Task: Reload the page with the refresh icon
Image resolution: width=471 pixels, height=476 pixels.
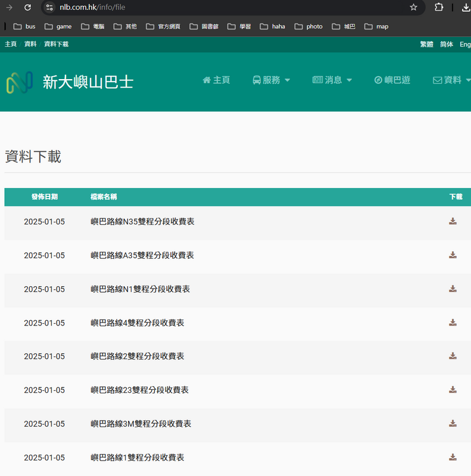Action: coord(27,7)
